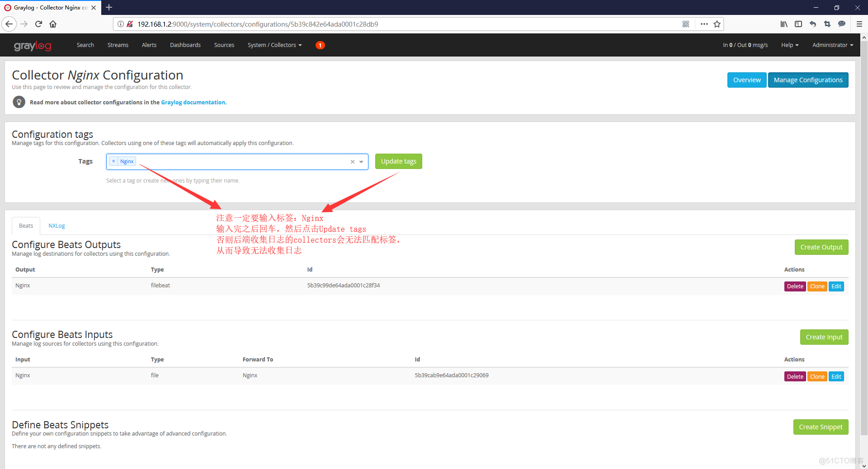Clone the Nginx file input
Image resolution: width=868 pixels, height=469 pixels.
tap(817, 377)
